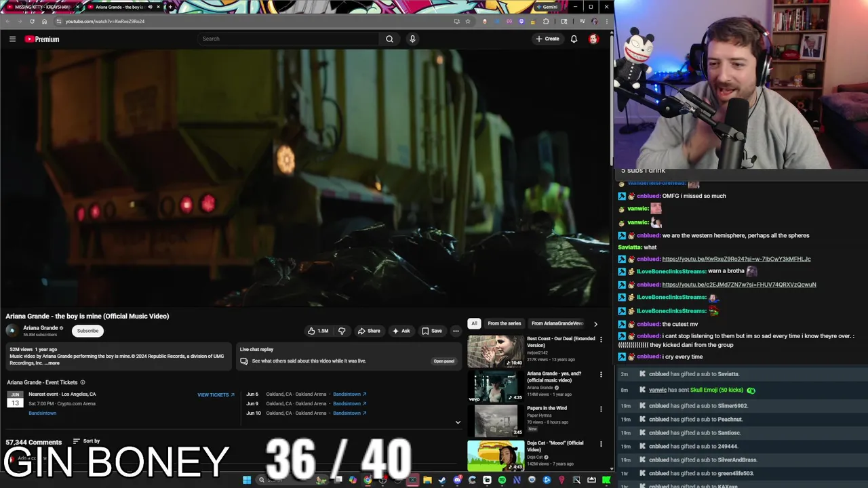Select From the series chip

[505, 323]
